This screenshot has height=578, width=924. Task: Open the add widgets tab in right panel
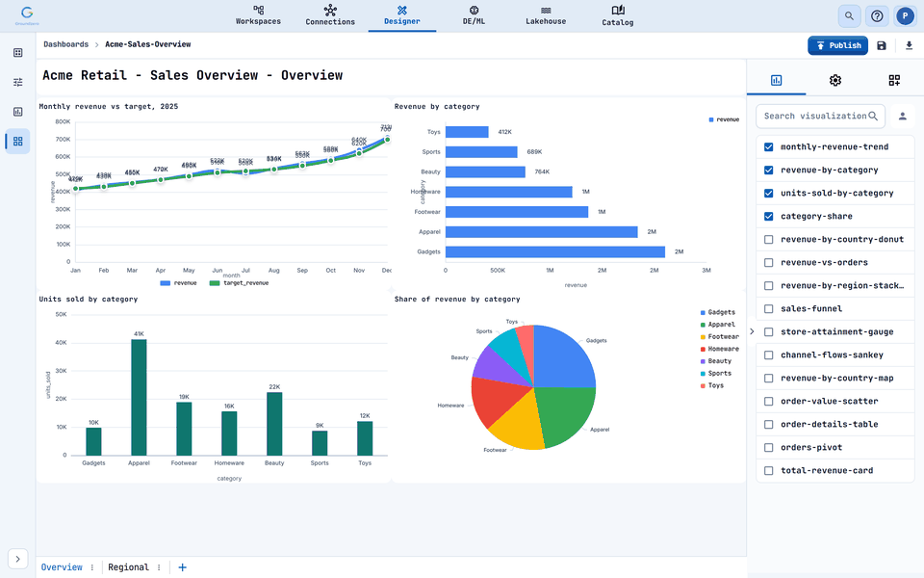click(894, 80)
